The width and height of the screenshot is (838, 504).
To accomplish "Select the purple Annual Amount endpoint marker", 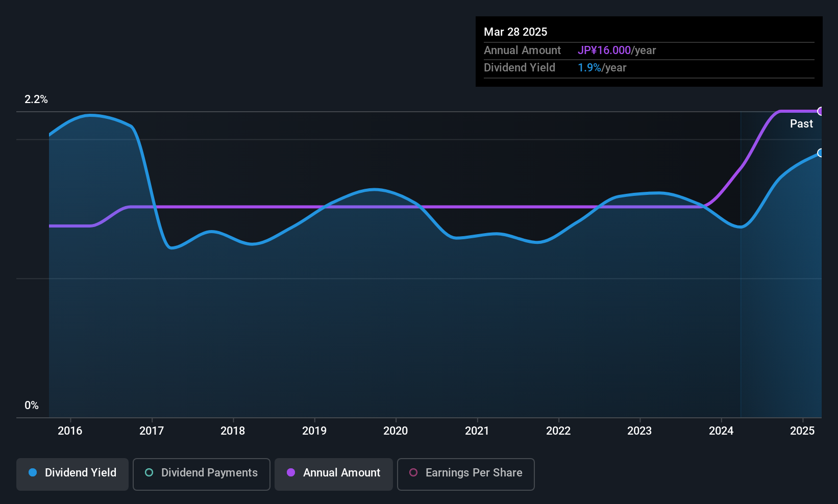I will click(821, 111).
